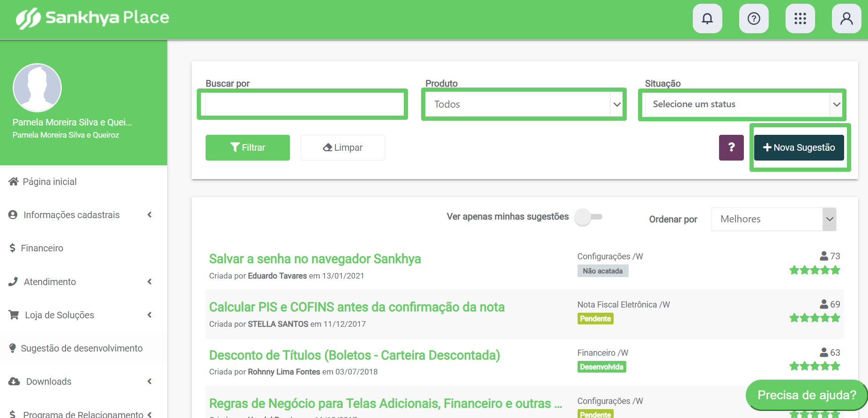Expand Atendimento submenu chevron
This screenshot has height=418, width=868.
click(x=150, y=282)
